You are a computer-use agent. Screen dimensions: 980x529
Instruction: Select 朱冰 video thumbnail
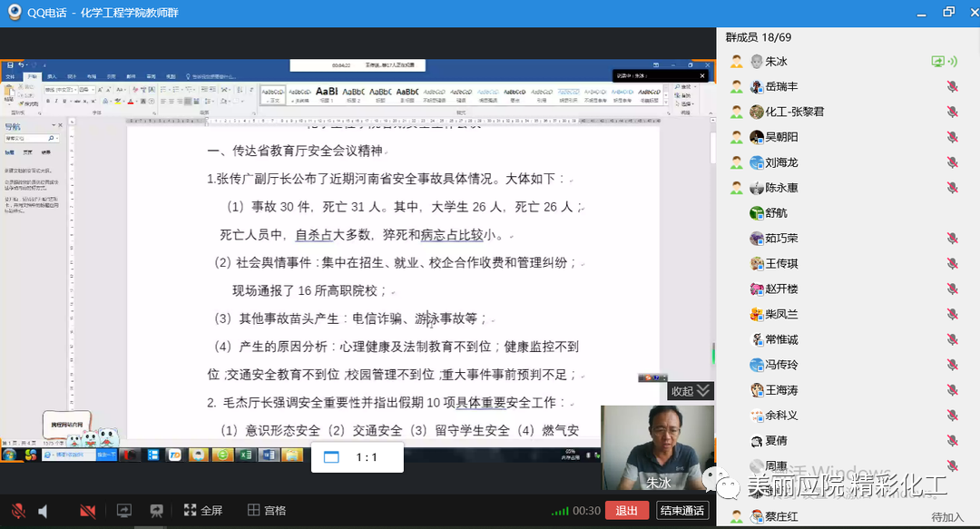pos(657,449)
